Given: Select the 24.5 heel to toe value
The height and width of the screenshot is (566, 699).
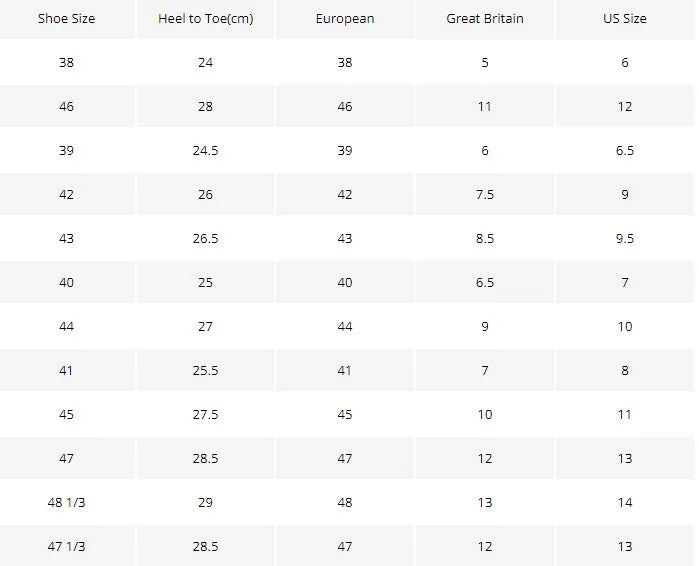Looking at the screenshot, I should 206,151.
